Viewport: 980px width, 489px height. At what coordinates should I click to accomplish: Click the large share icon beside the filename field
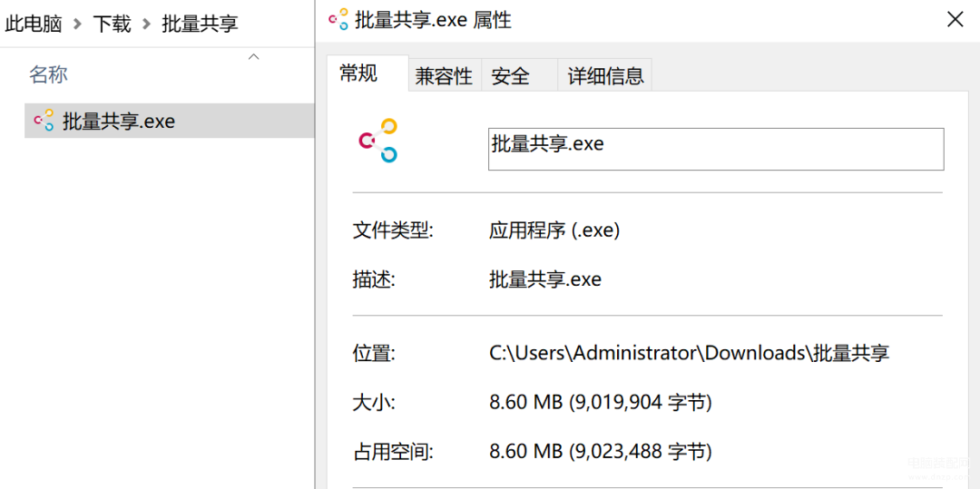click(378, 141)
